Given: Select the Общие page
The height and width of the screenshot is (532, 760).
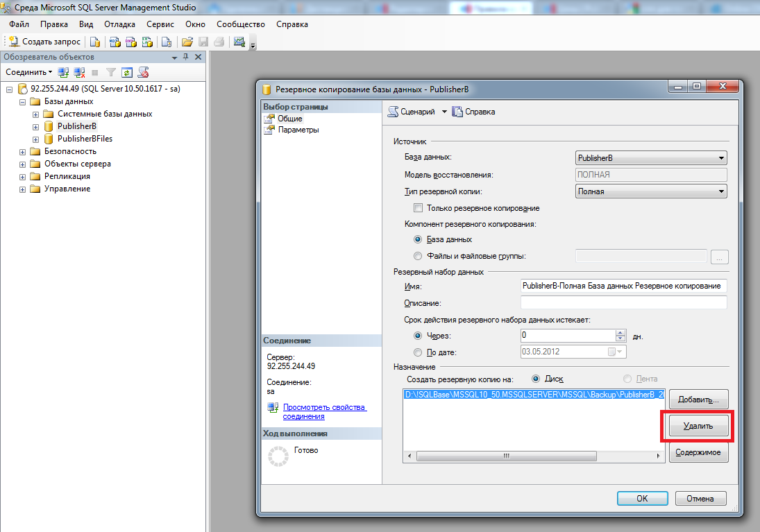Looking at the screenshot, I should [290, 118].
